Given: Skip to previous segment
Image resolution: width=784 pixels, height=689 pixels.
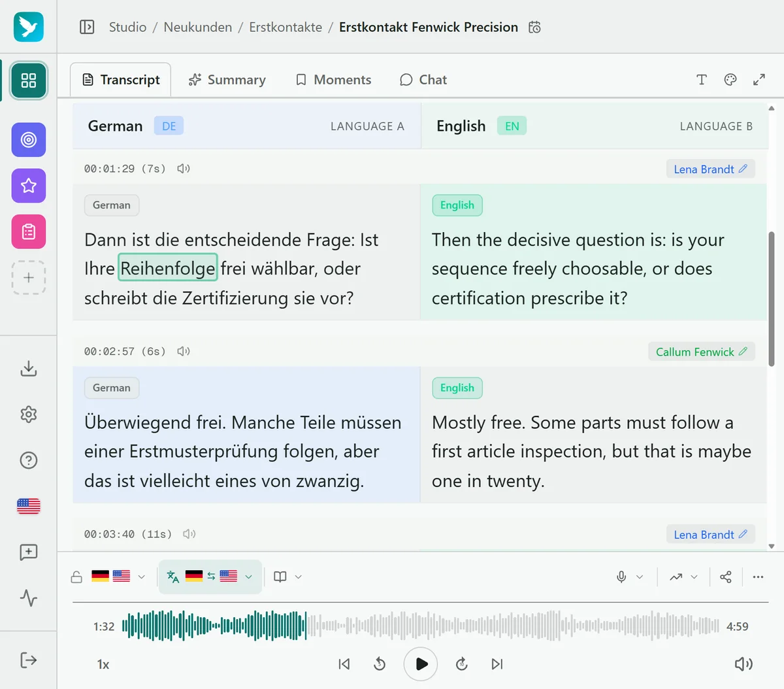Looking at the screenshot, I should (344, 664).
